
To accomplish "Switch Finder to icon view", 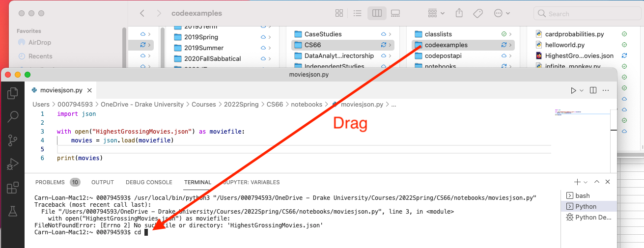I will point(339,13).
